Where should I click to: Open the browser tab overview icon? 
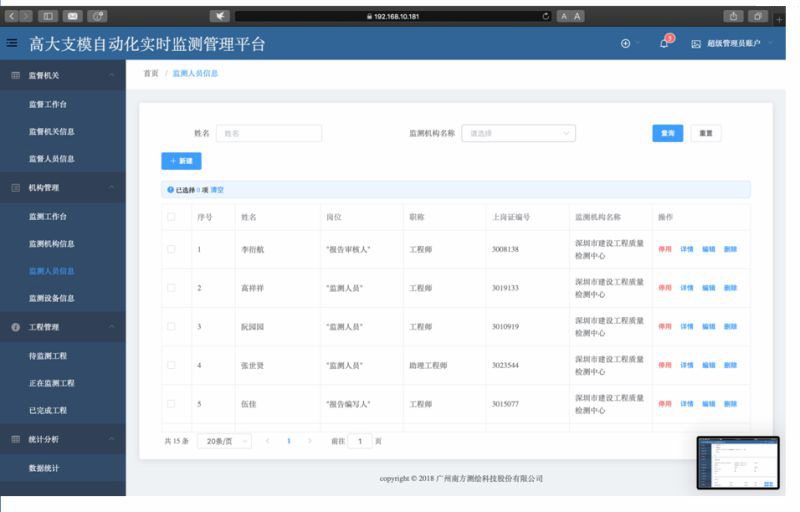coord(758,16)
